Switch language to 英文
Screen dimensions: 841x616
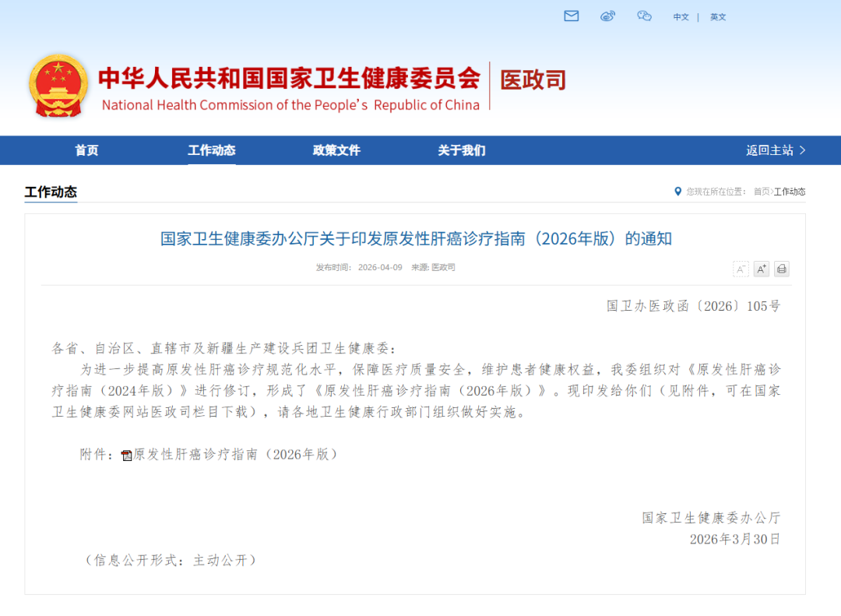click(718, 17)
